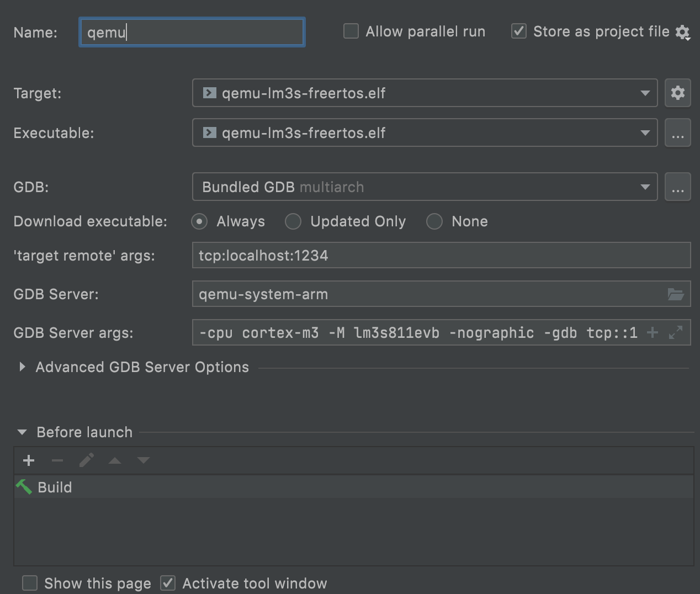Click the Target configuration gear button
700x594 pixels.
pos(678,93)
